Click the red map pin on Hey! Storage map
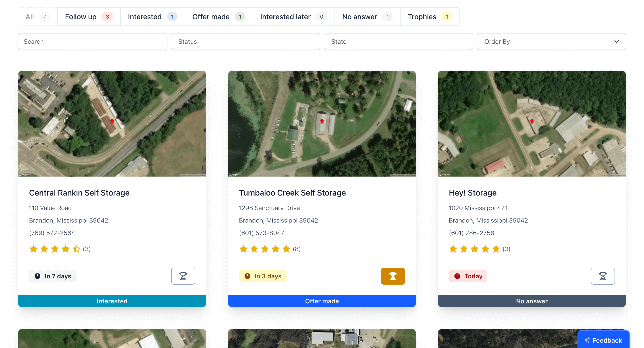 point(532,121)
